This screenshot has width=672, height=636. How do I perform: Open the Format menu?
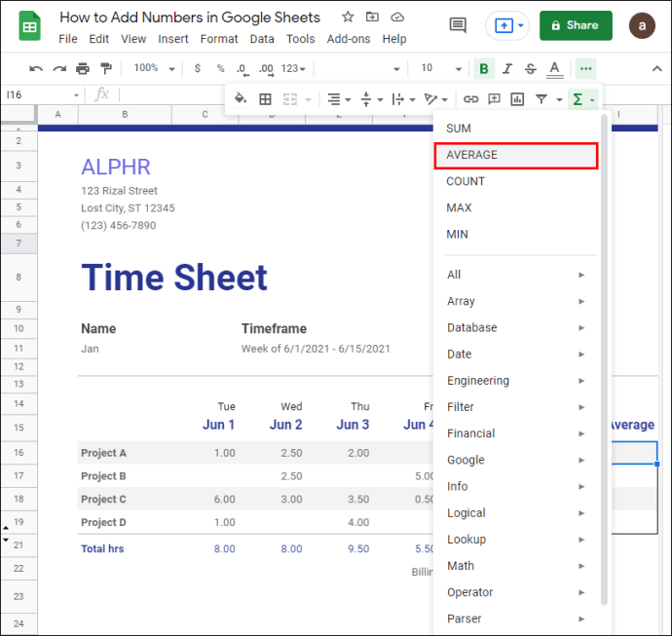point(219,39)
